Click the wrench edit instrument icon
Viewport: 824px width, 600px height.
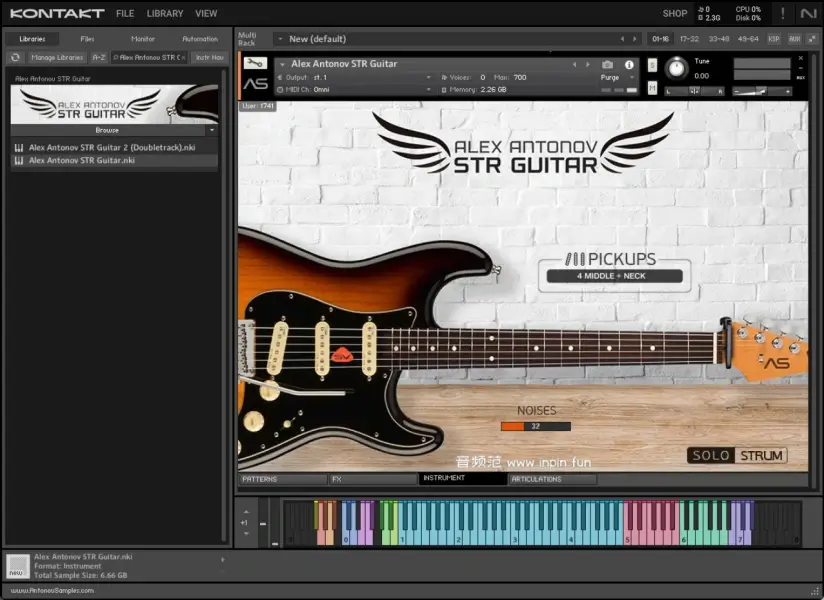pos(255,64)
